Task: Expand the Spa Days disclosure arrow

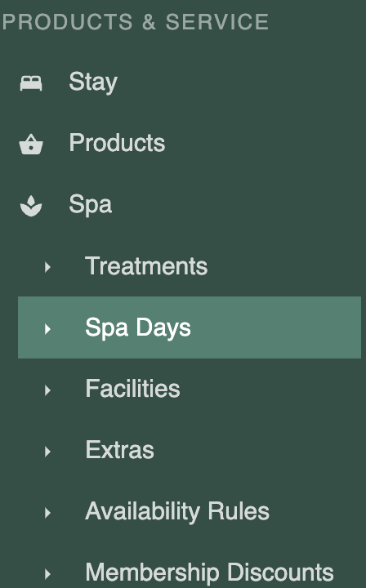Action: (47, 329)
